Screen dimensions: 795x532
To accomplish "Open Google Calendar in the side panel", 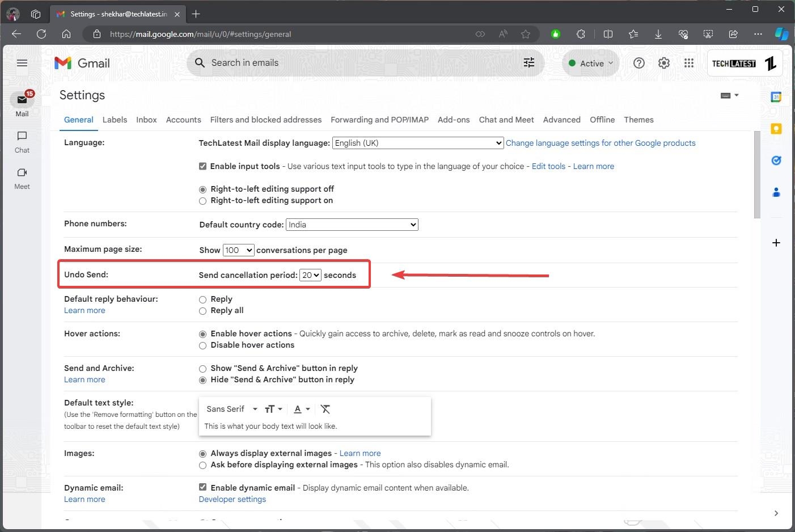I will [776, 96].
